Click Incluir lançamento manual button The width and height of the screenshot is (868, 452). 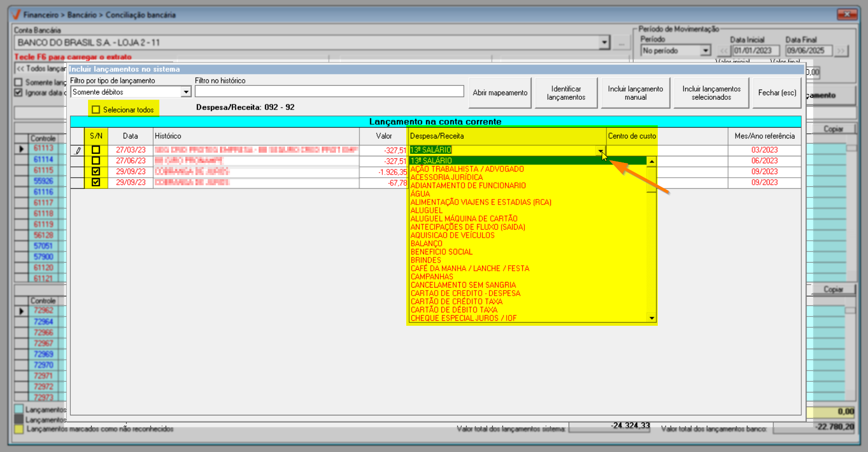coord(635,93)
